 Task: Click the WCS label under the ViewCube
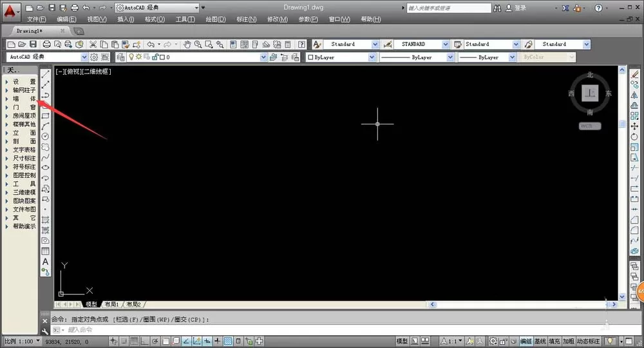tap(590, 126)
